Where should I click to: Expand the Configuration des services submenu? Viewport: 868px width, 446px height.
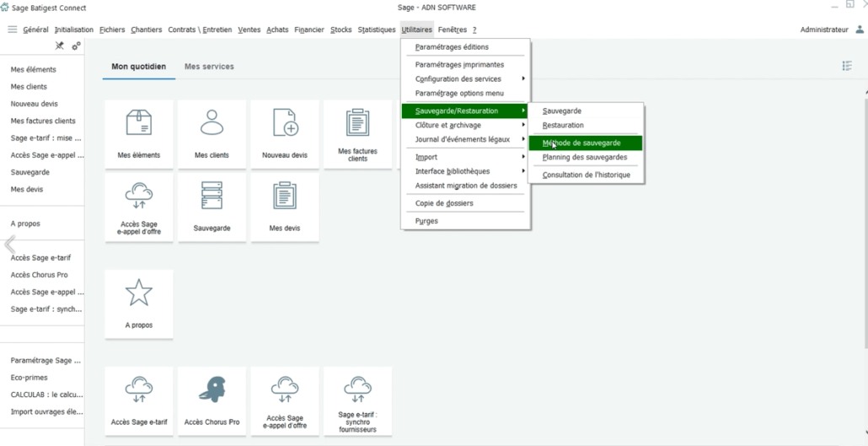[465, 78]
